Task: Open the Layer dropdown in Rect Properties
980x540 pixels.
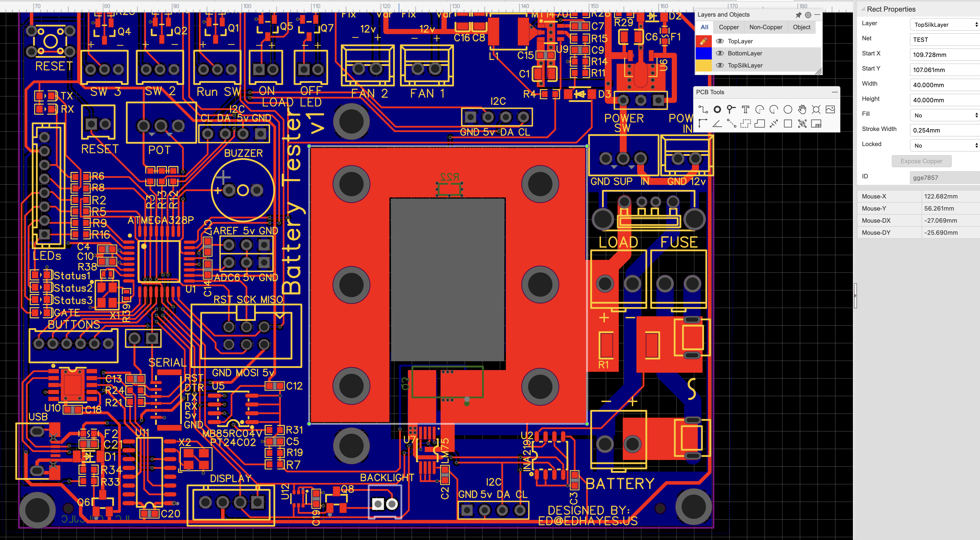Action: pyautogui.click(x=945, y=25)
